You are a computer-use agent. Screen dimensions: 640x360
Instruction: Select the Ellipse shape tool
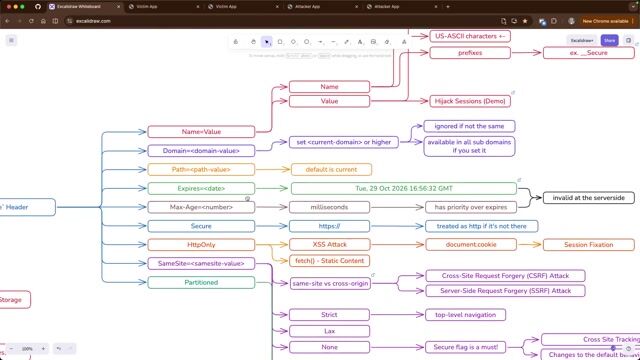(x=307, y=42)
